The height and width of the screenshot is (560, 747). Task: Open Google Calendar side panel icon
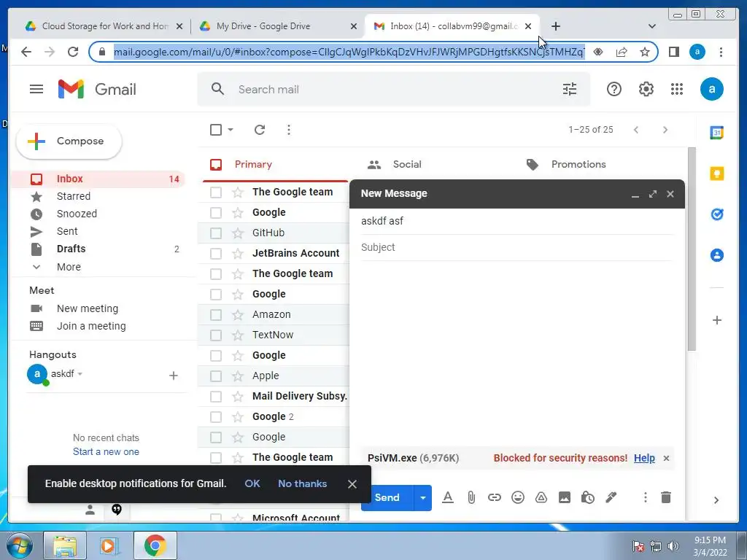point(716,133)
